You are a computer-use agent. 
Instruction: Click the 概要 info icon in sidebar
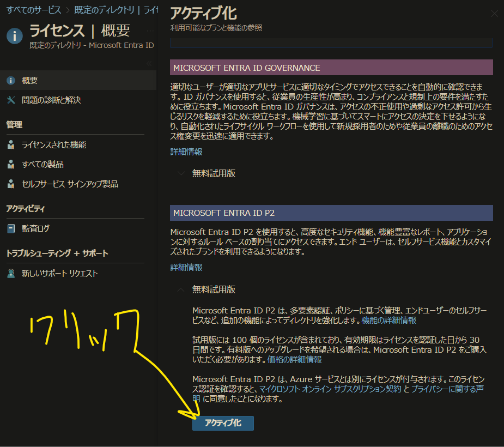[x=11, y=80]
